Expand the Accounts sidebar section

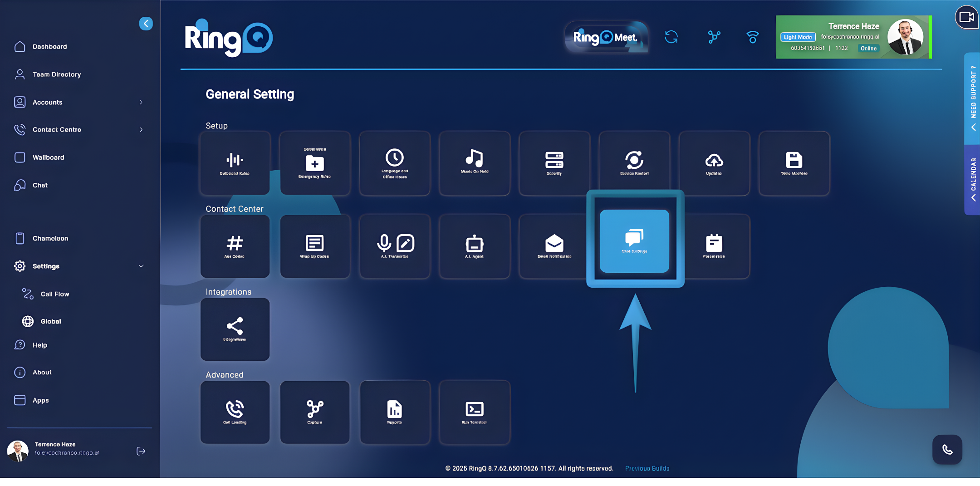[x=142, y=102]
